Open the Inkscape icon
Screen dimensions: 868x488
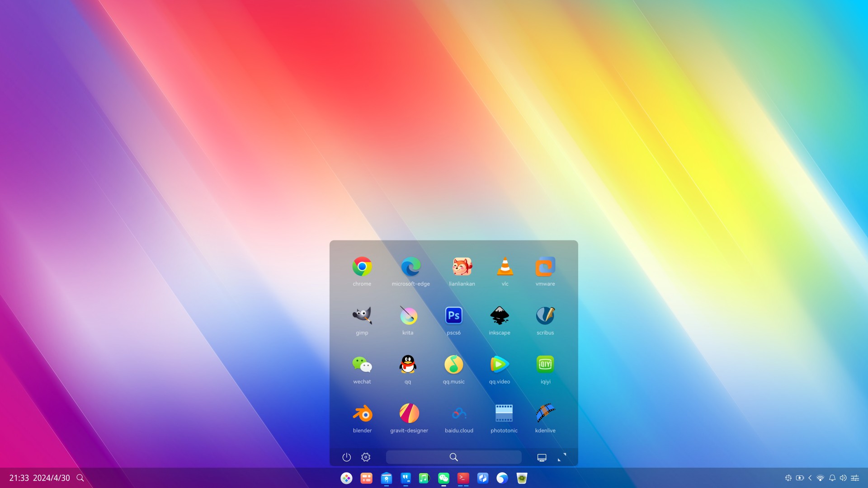point(499,315)
